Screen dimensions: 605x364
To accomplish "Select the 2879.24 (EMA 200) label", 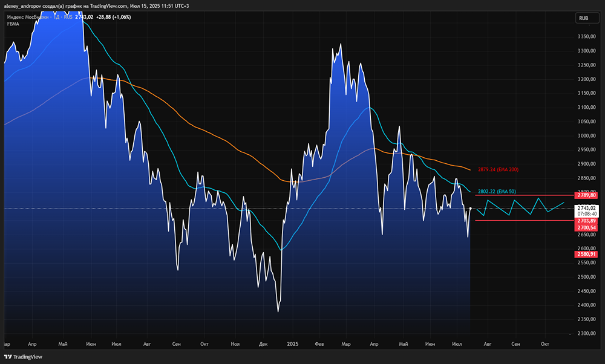I will (x=498, y=169).
